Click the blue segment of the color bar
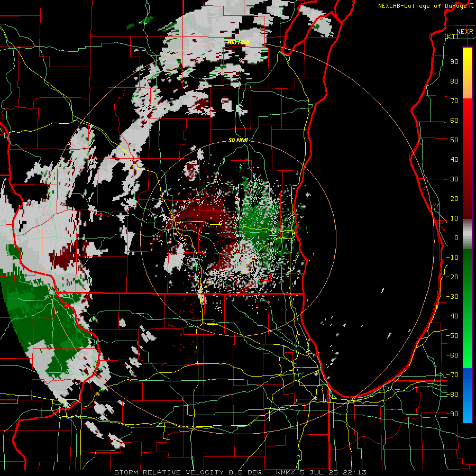476x476 pixels. coord(467,396)
